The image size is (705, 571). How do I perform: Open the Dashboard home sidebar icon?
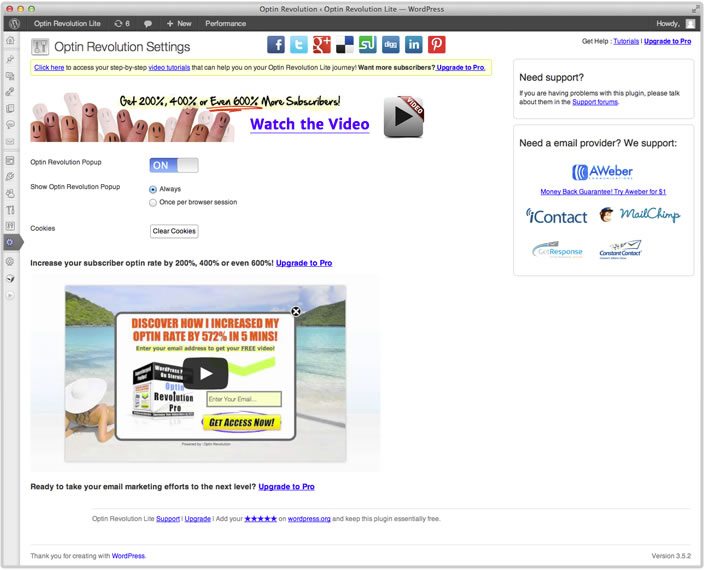coord(10,40)
